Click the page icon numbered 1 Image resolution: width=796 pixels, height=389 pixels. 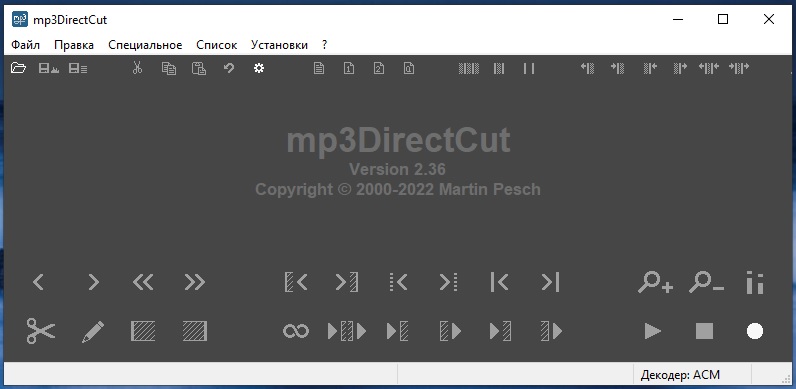tap(349, 68)
